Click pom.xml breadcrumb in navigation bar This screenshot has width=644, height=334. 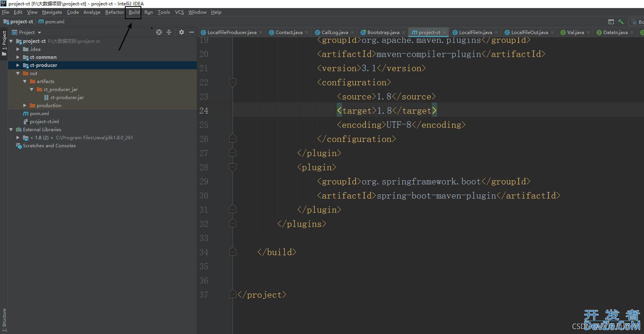point(51,22)
